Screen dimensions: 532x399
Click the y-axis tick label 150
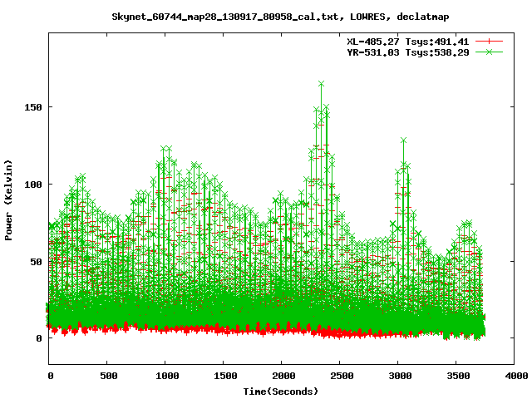point(33,107)
